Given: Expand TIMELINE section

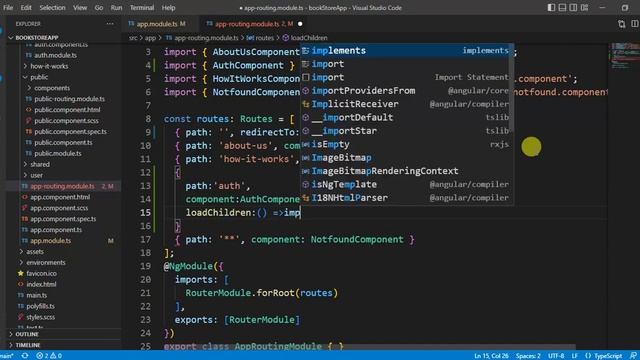Looking at the screenshot, I should pos(28,345).
